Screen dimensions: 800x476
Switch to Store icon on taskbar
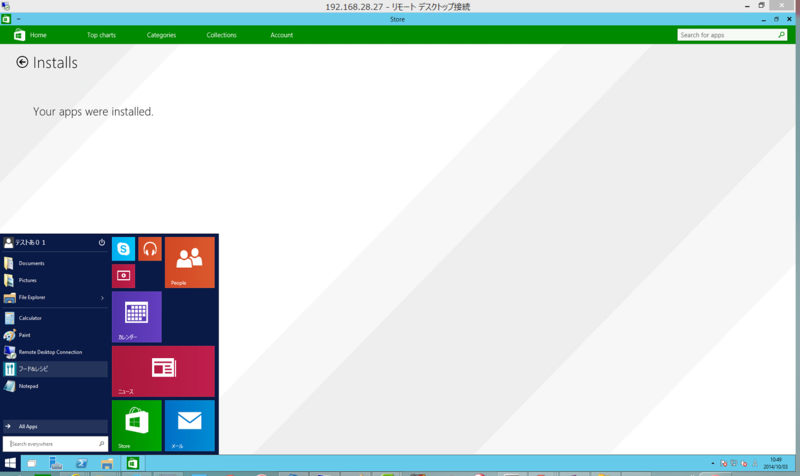pyautogui.click(x=133, y=463)
